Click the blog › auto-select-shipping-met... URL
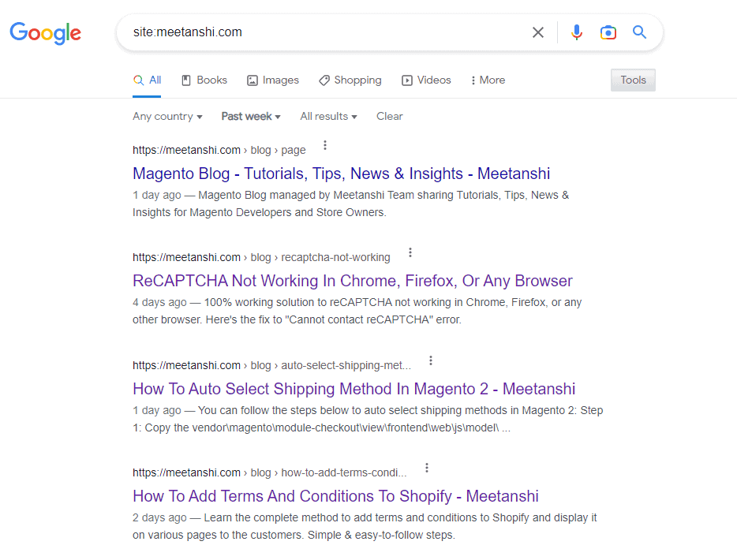The image size is (737, 560). pyautogui.click(x=271, y=365)
